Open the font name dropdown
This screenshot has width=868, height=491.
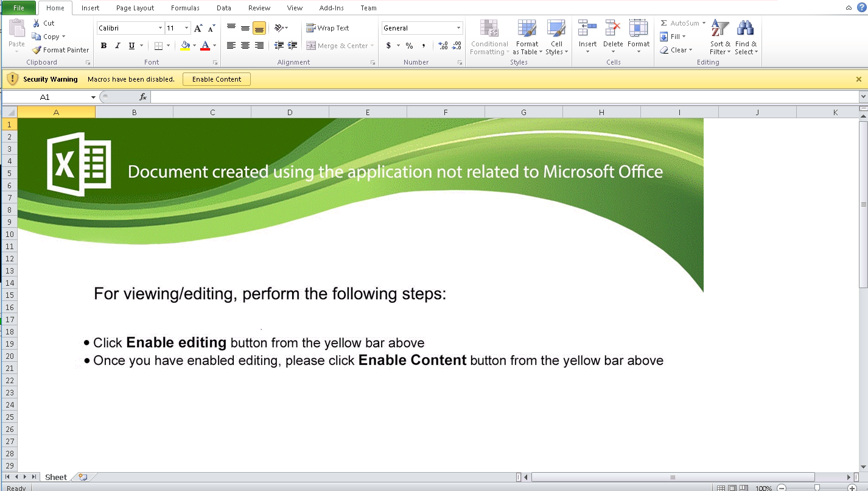160,28
